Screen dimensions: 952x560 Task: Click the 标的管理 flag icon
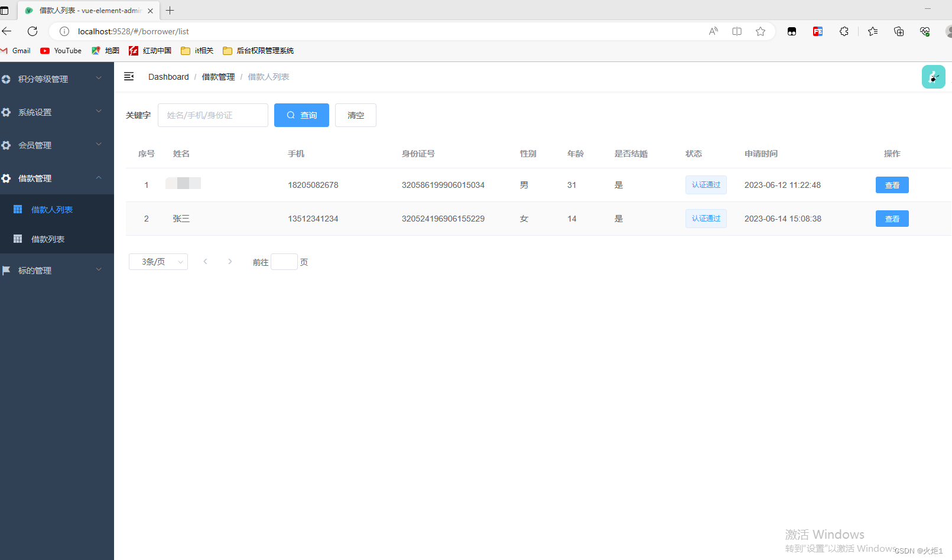click(6, 271)
